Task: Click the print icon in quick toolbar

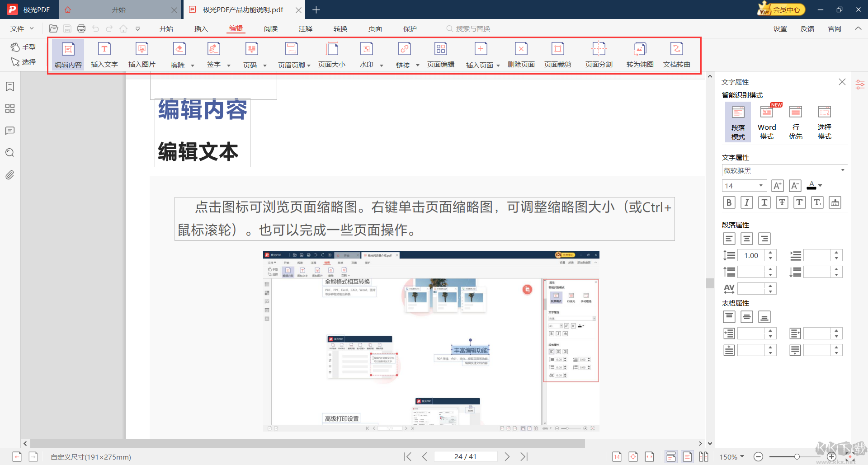Action: (x=81, y=28)
